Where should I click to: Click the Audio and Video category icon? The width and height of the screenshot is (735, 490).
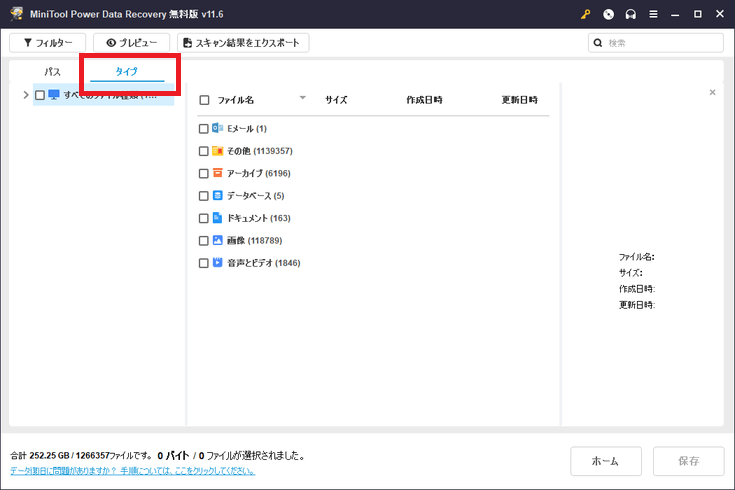point(217,263)
